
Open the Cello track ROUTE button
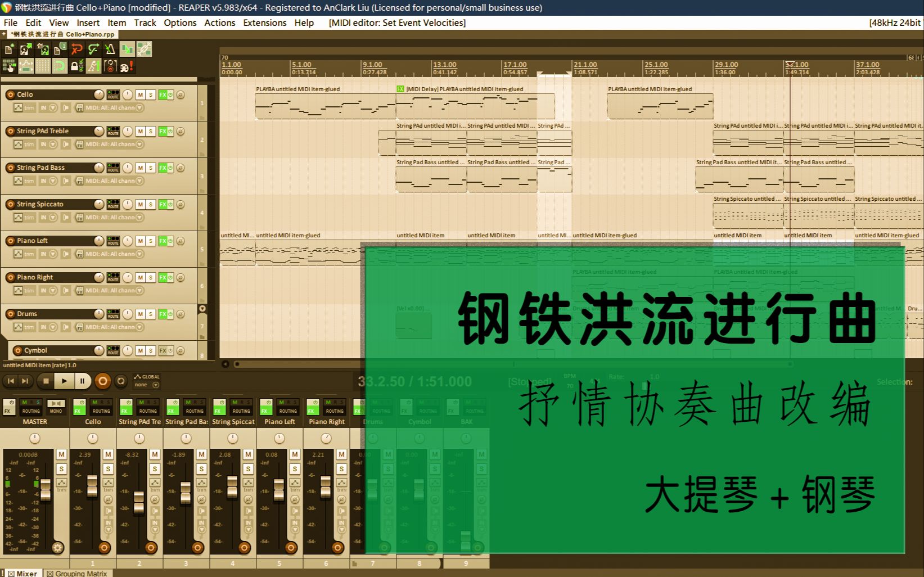[x=113, y=94]
